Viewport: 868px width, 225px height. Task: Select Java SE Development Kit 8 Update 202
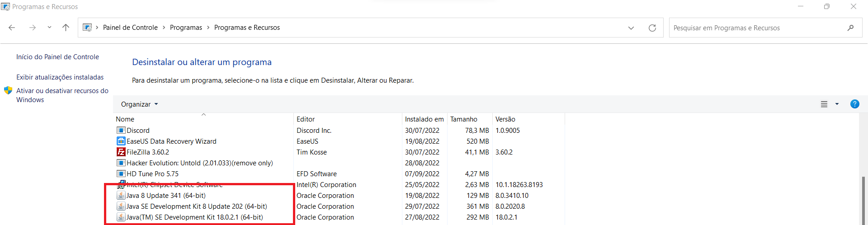tap(197, 206)
